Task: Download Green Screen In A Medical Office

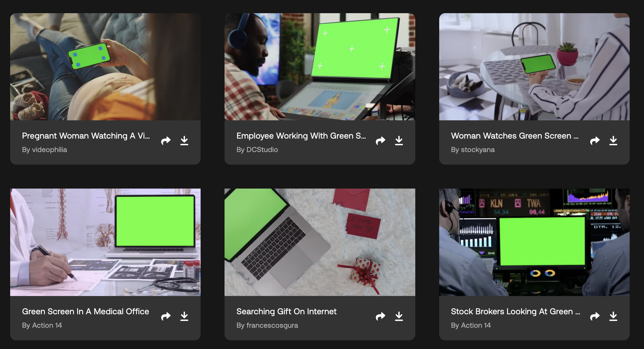Action: pos(184,316)
